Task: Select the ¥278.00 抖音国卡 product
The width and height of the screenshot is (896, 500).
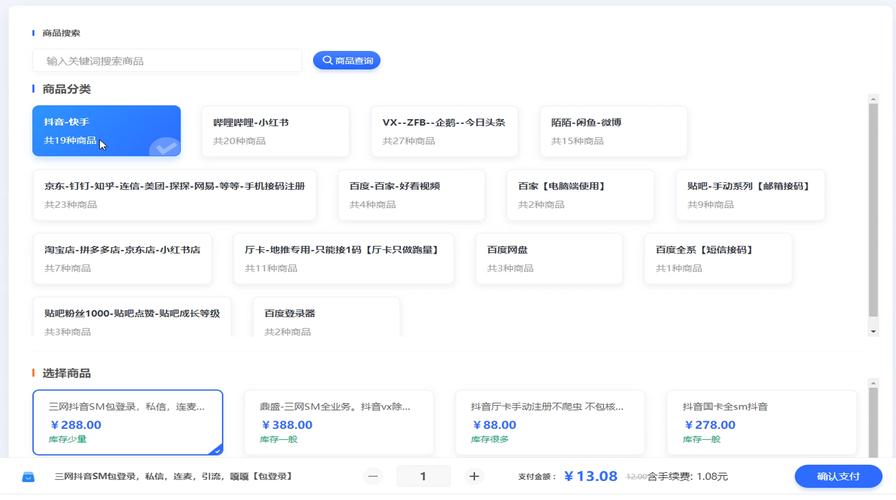Action: click(761, 422)
